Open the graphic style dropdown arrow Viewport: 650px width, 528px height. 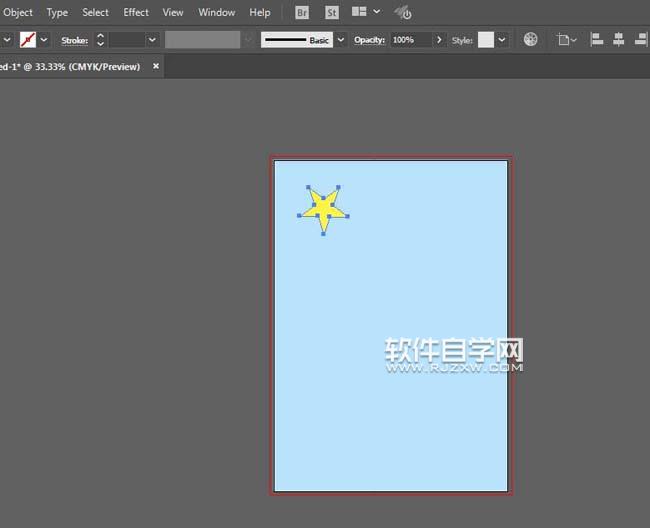(502, 40)
